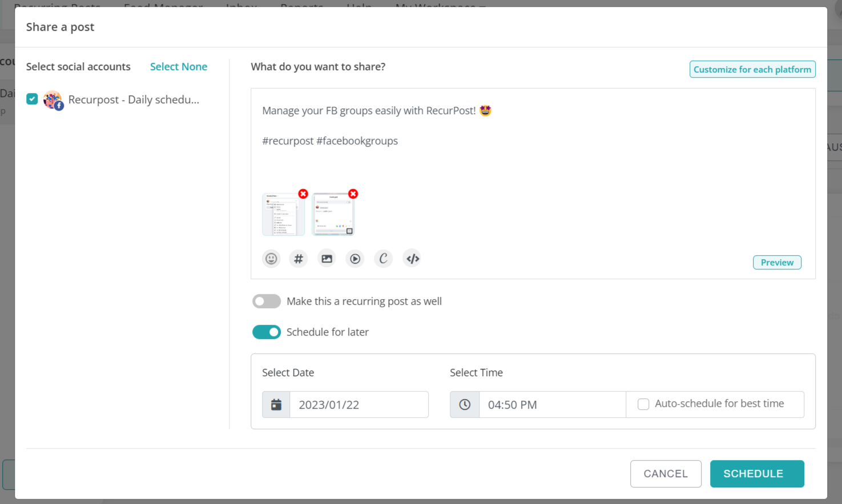This screenshot has height=504, width=842.
Task: Click the Select None link
Action: pyautogui.click(x=179, y=67)
